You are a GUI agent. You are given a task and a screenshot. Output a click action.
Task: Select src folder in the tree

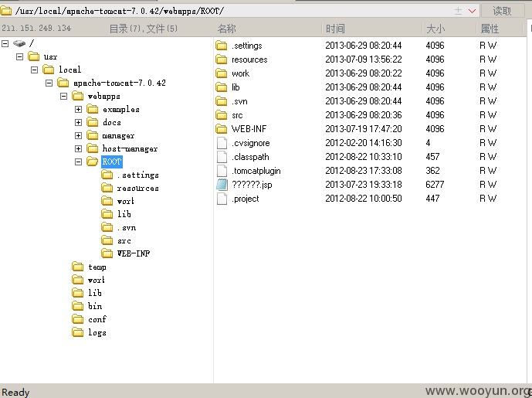point(124,241)
